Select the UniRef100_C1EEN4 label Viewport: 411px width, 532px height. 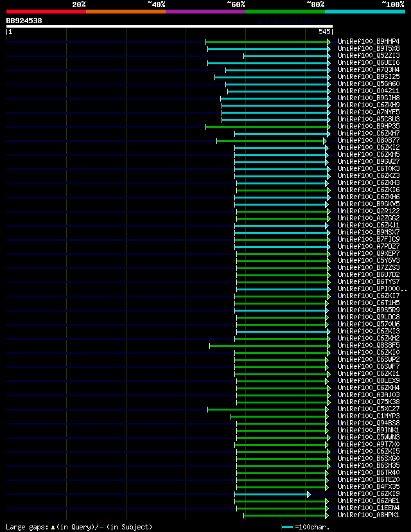(x=369, y=508)
